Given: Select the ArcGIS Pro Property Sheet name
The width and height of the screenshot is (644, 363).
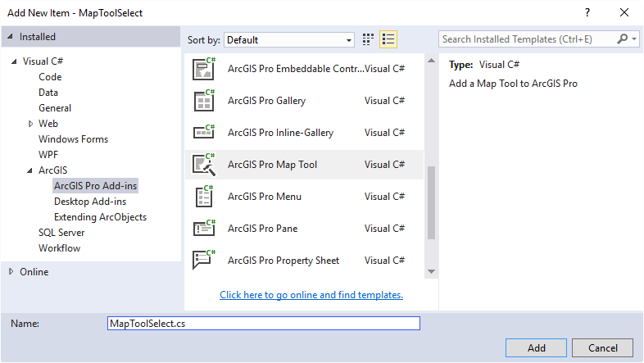Looking at the screenshot, I should [283, 261].
